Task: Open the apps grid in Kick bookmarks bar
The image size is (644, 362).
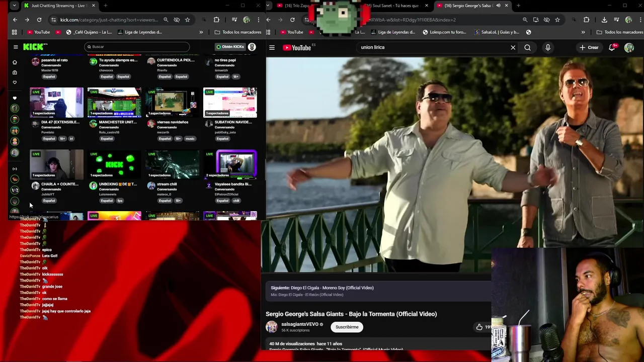Action: [14, 32]
